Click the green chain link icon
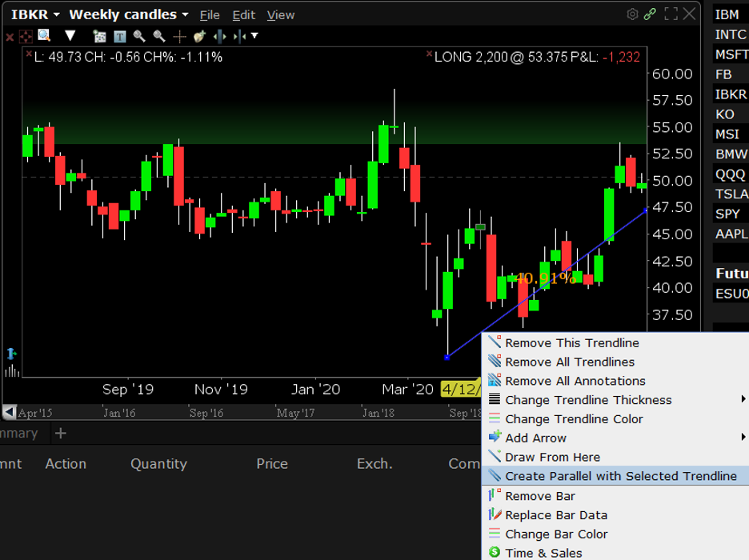 [651, 14]
